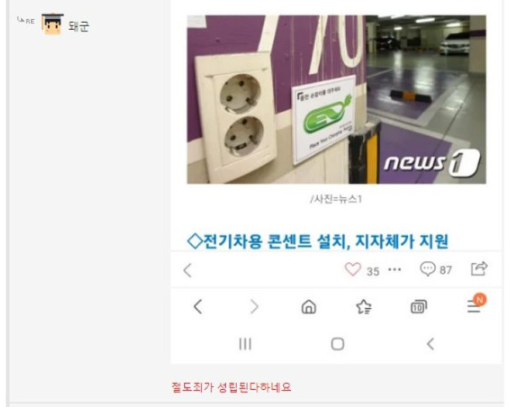Click the browser forward arrow
Screen dimensions: 511x419
coord(254,307)
